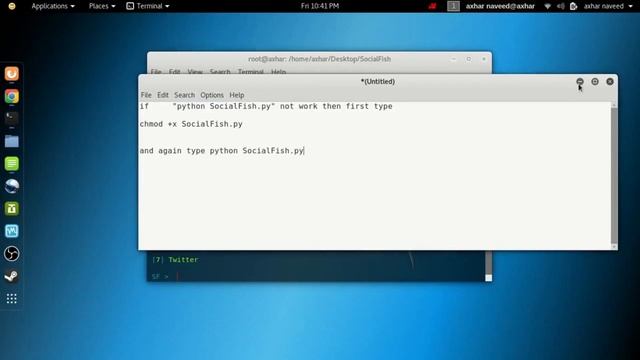Screen dimensions: 640x360
Task: Launch the globe web browser dock icon
Action: [x=12, y=186]
